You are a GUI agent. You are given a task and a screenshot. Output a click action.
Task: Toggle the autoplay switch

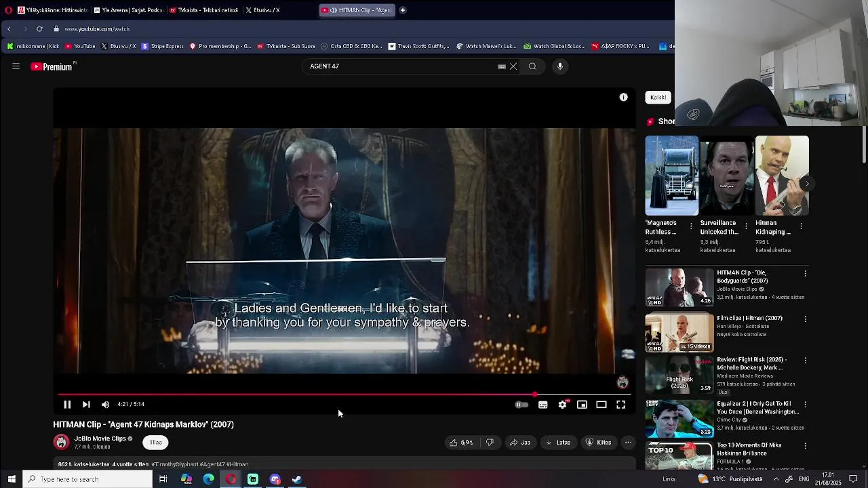(x=521, y=405)
